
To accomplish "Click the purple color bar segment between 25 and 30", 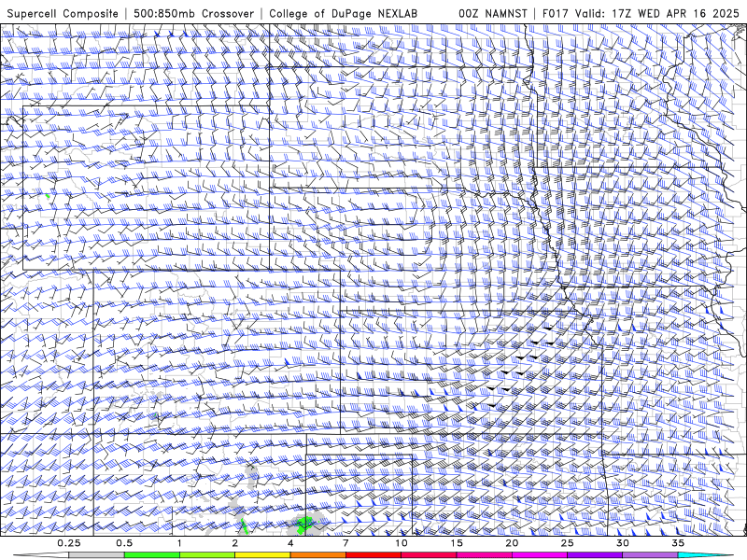I will tap(595, 555).
